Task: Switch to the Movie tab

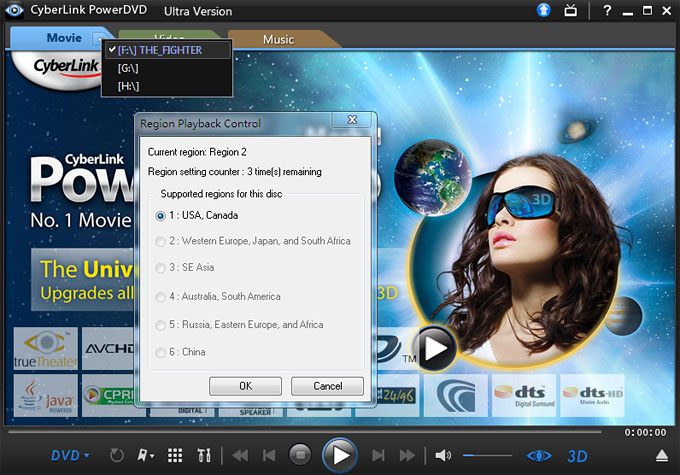Action: click(x=64, y=38)
